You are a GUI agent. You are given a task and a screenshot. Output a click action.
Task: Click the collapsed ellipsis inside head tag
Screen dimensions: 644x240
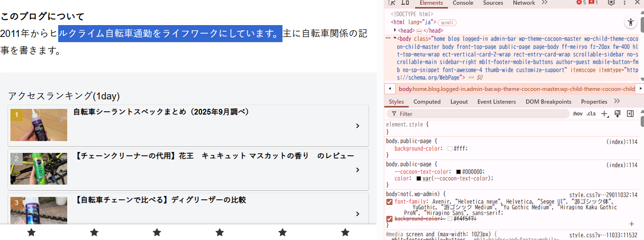pos(419,31)
